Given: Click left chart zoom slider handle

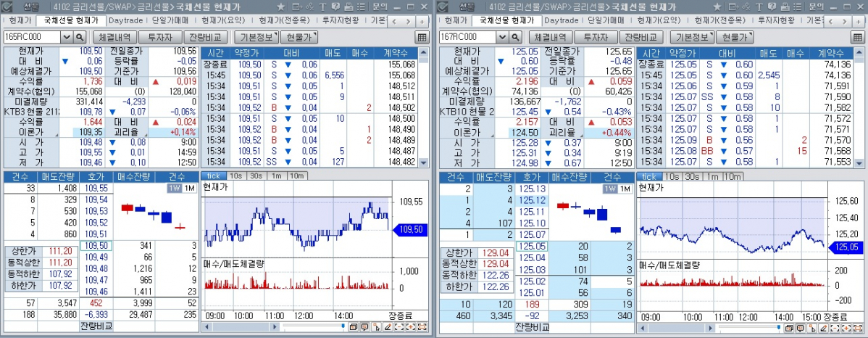Looking at the screenshot, I should point(343,326).
